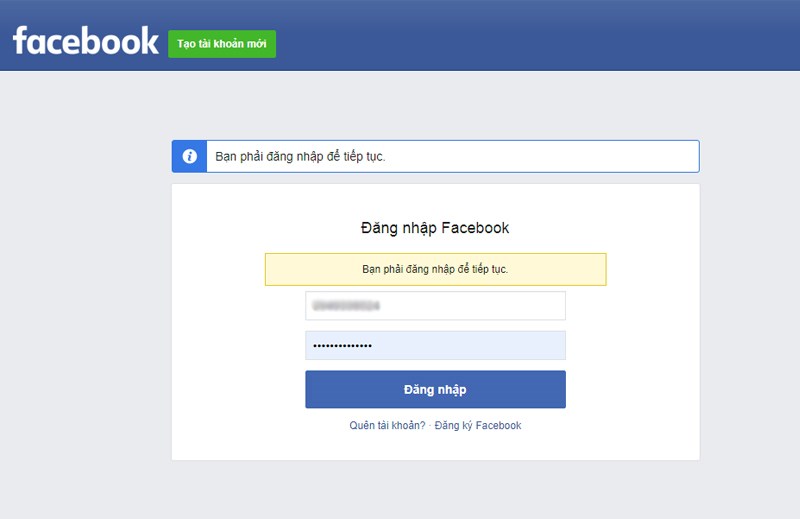Image resolution: width=800 pixels, height=519 pixels.
Task: Open the Đăng ký Facebook link
Action: tap(478, 425)
